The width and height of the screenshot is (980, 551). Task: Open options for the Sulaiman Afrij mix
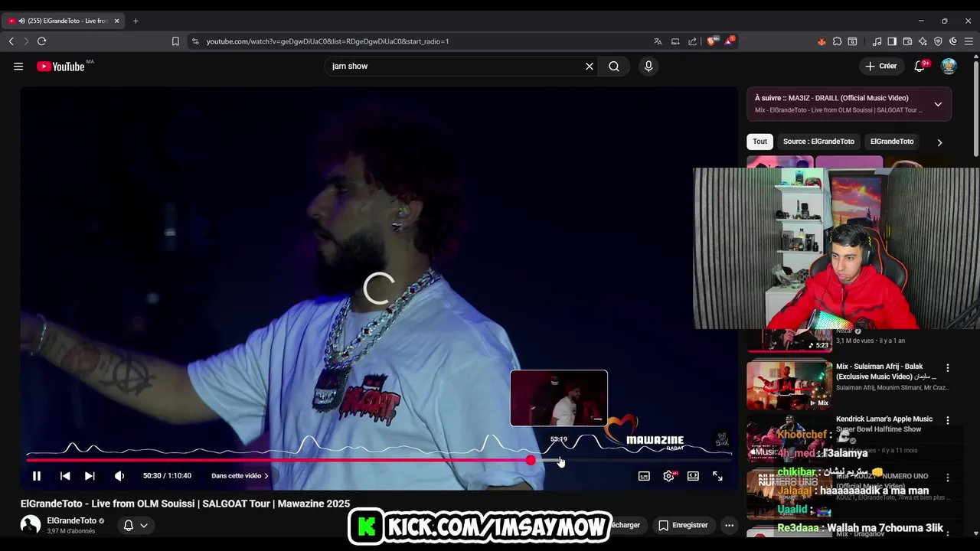tap(947, 368)
